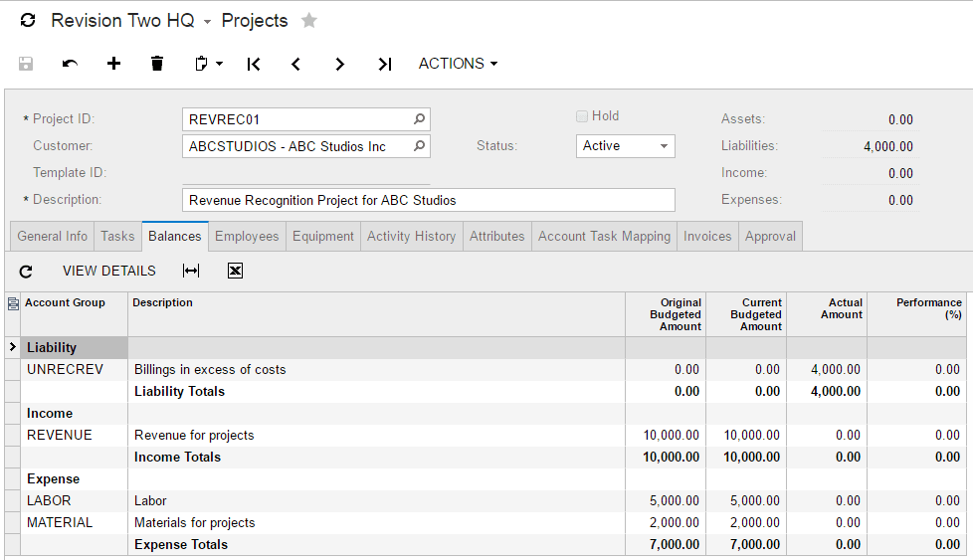Open the Account Task Mapping tab

(604, 237)
